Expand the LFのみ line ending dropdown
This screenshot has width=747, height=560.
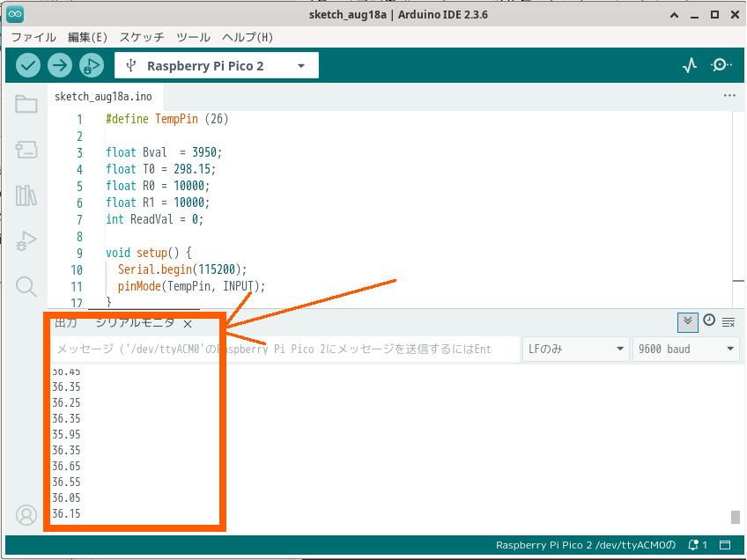tap(576, 349)
